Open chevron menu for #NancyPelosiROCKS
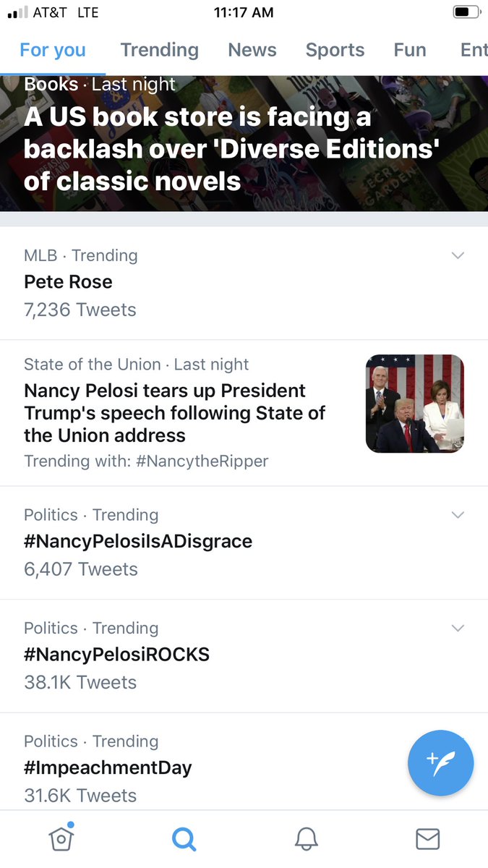The image size is (488, 868). click(x=458, y=628)
